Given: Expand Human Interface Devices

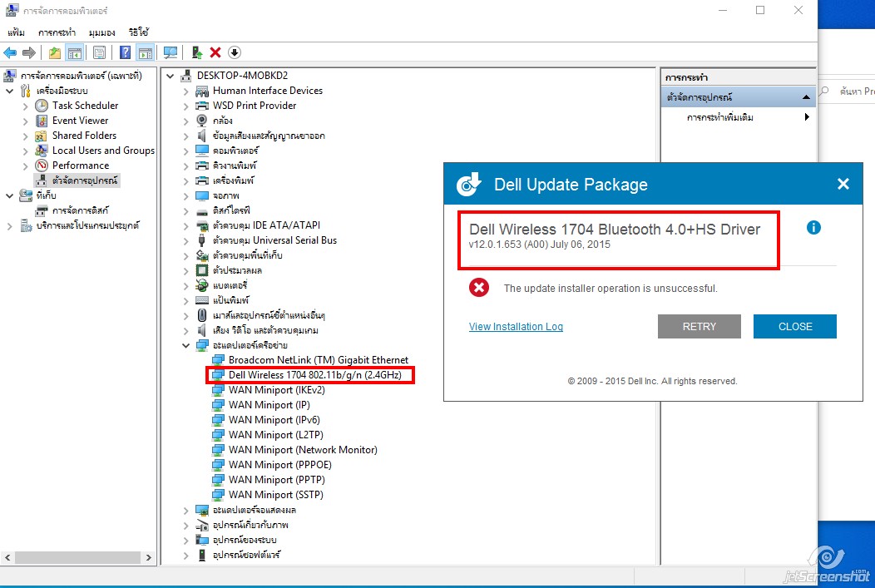Looking at the screenshot, I should click(x=185, y=91).
